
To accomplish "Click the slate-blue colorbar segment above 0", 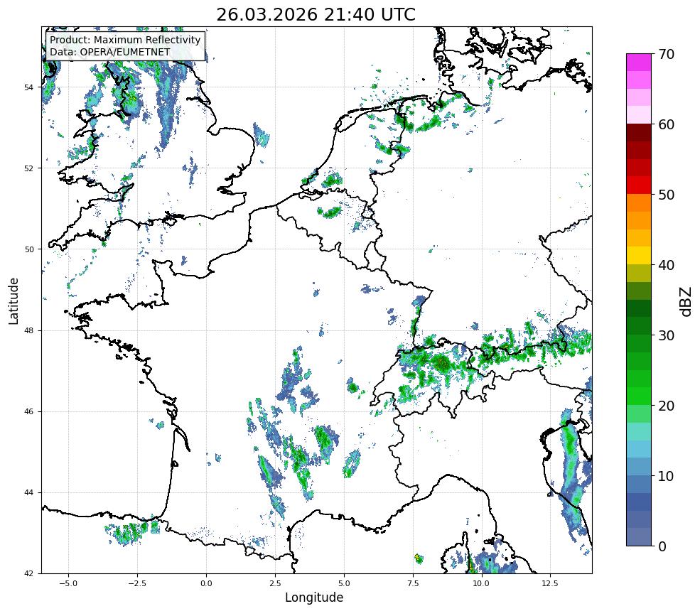I will tap(639, 537).
